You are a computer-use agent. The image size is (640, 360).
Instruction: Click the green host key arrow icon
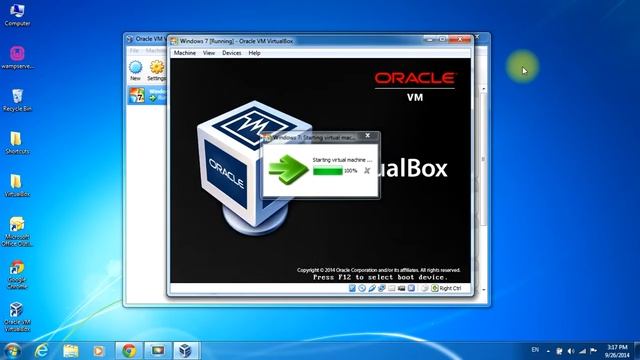[435, 288]
